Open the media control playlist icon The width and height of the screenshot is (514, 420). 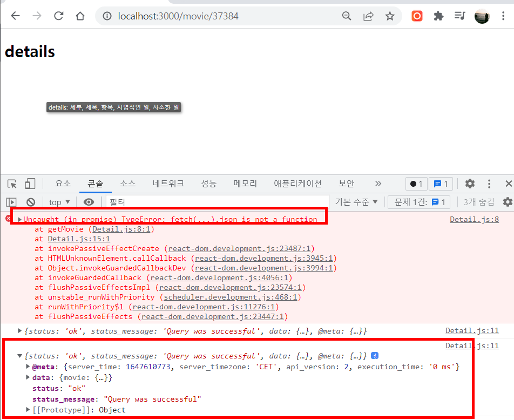pos(459,16)
